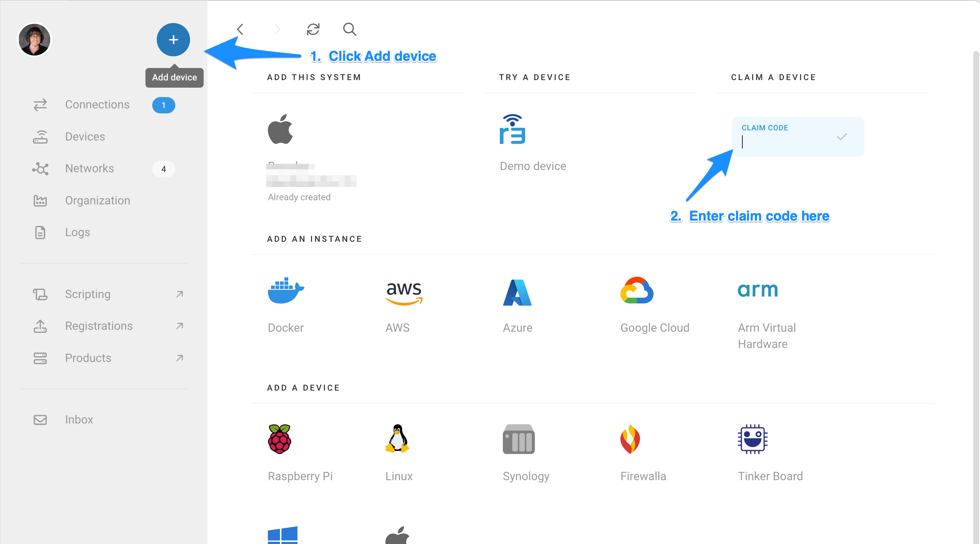Image resolution: width=980 pixels, height=544 pixels.
Task: Click the refresh icon in toolbar
Action: click(x=313, y=29)
